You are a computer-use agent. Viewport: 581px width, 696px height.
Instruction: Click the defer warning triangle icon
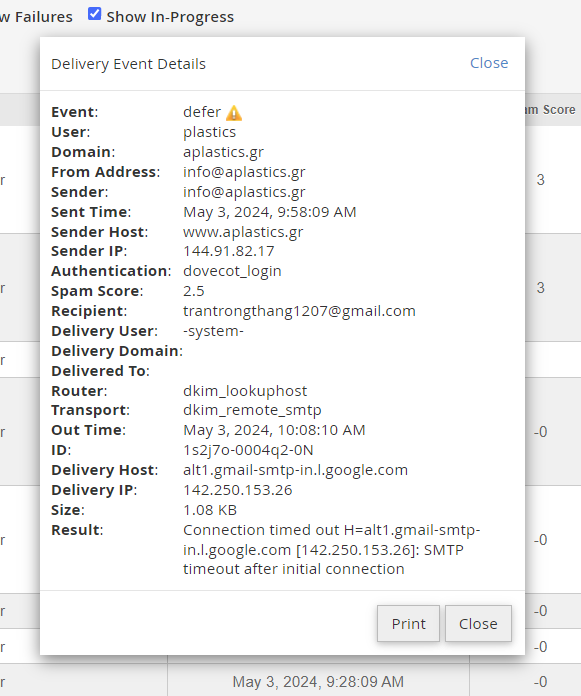coord(233,113)
